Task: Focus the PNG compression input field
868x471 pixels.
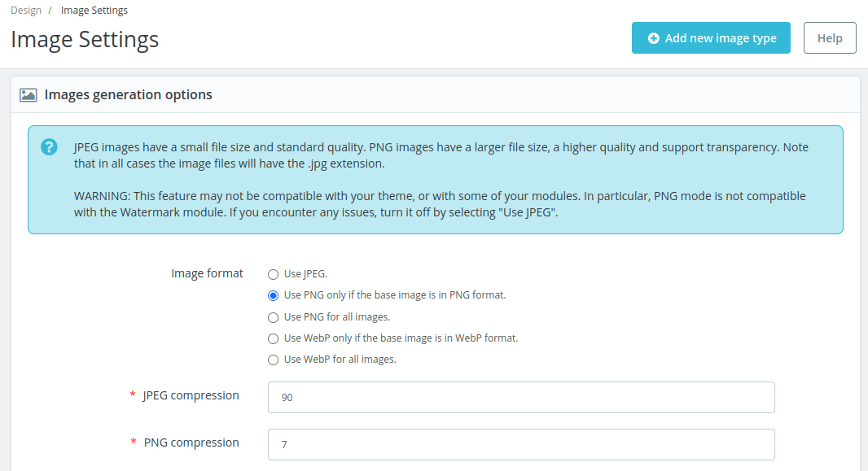Action: 521,444
